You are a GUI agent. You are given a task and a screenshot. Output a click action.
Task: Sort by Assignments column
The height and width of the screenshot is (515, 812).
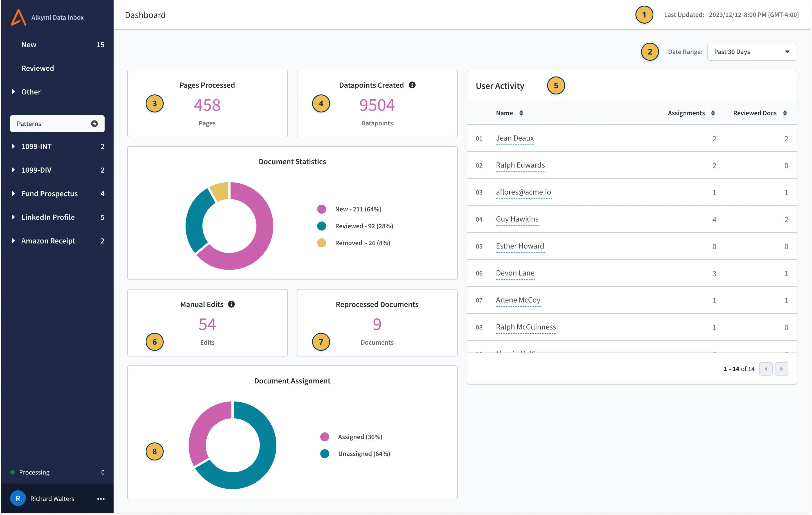(713, 113)
